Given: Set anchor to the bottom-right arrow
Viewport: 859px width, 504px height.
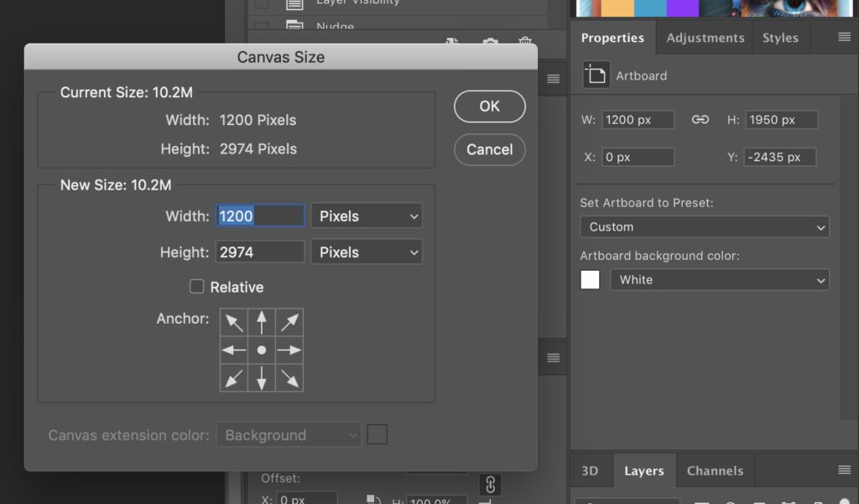Looking at the screenshot, I should tap(289, 377).
